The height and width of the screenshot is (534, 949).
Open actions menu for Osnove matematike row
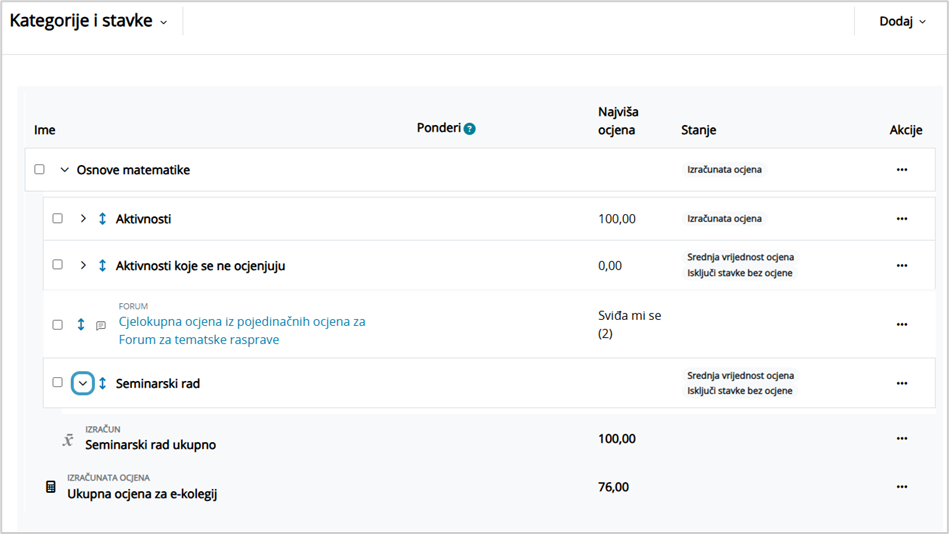(901, 170)
